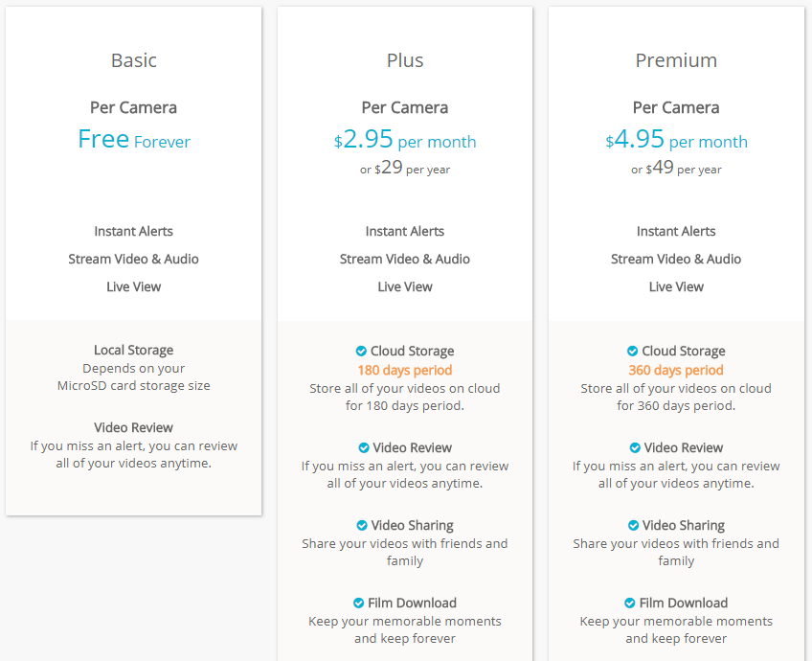Select the Basic plan heading
The width and height of the screenshot is (812, 661).
click(134, 60)
